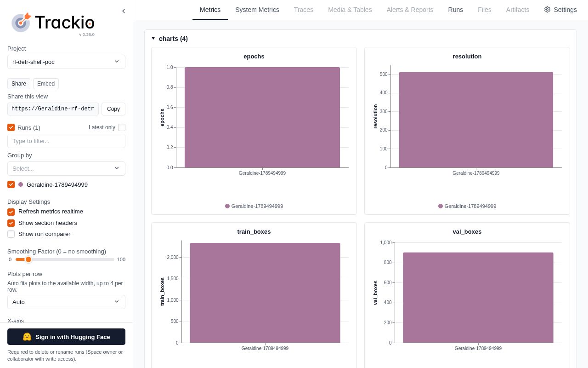This screenshot has height=368, width=588.
Task: Click the resolution chart bar
Action: point(476,120)
